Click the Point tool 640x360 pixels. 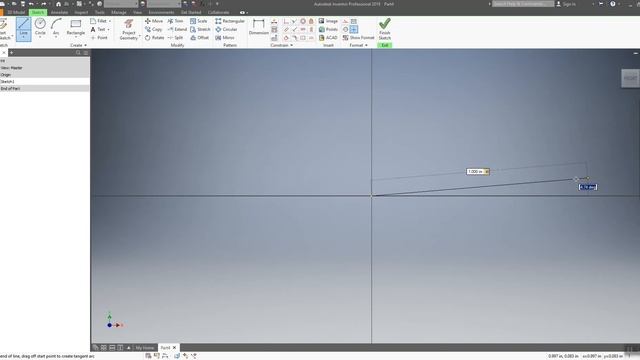pyautogui.click(x=99, y=38)
